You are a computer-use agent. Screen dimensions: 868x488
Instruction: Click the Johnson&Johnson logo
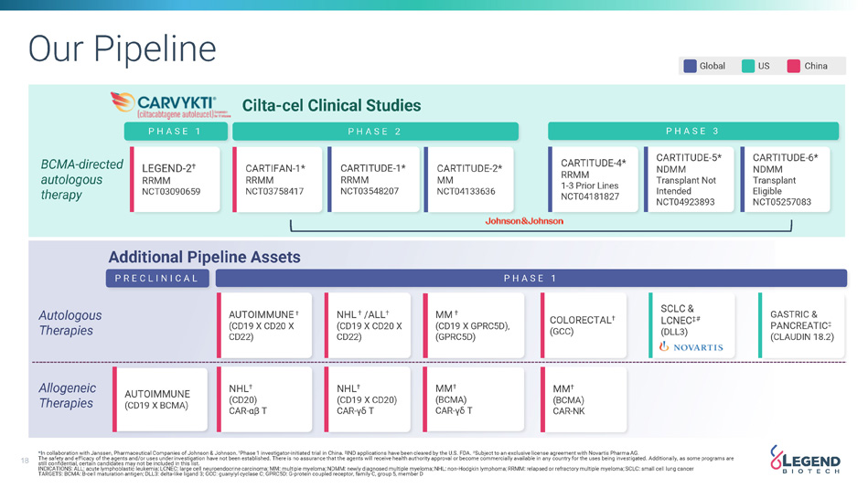coord(524,220)
